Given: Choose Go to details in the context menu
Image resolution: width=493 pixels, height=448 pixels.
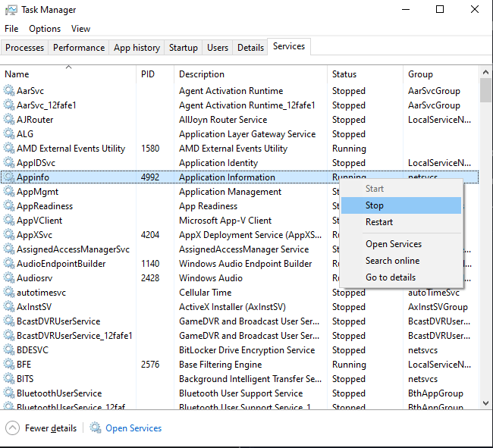Looking at the screenshot, I should (x=401, y=277).
